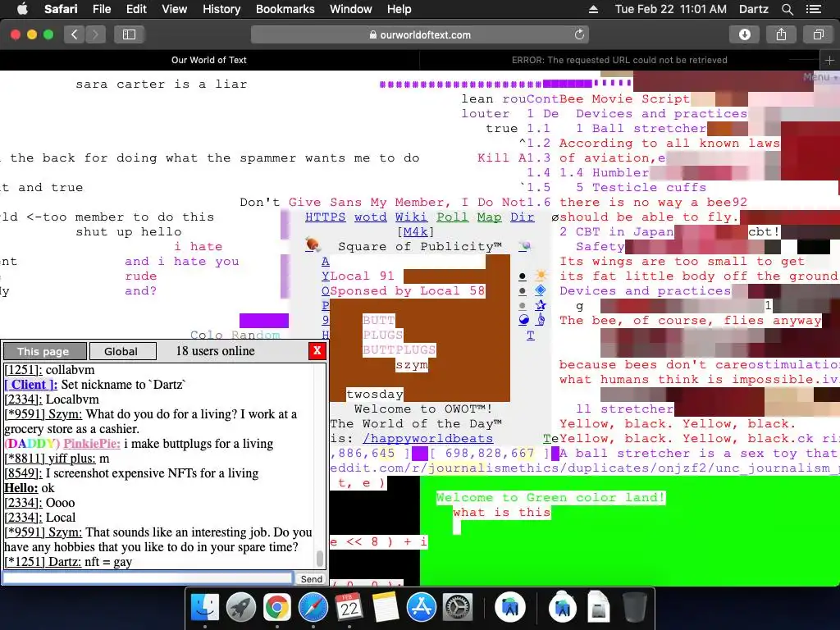Click the forward navigation arrow
Image resolution: width=840 pixels, height=630 pixels.
click(95, 34)
